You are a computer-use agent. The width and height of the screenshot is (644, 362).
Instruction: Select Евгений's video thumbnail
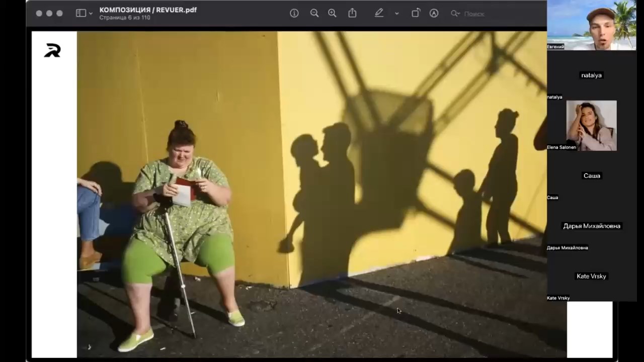point(592,25)
